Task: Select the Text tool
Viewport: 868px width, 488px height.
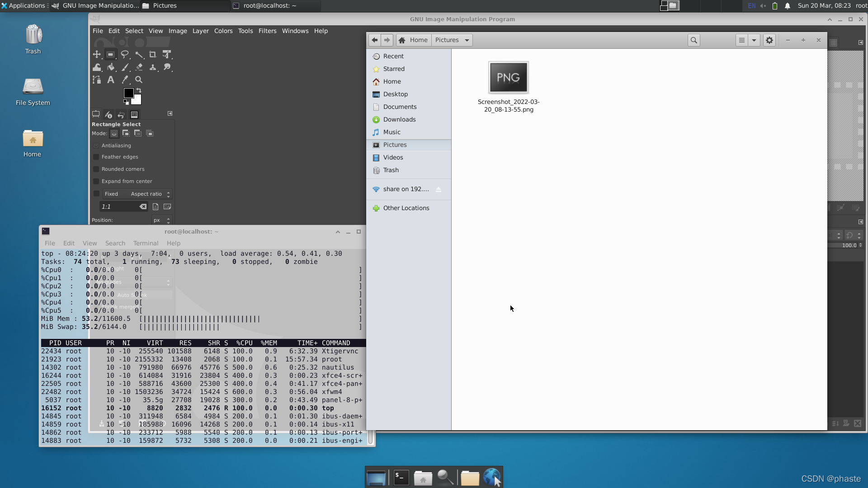Action: pos(111,80)
